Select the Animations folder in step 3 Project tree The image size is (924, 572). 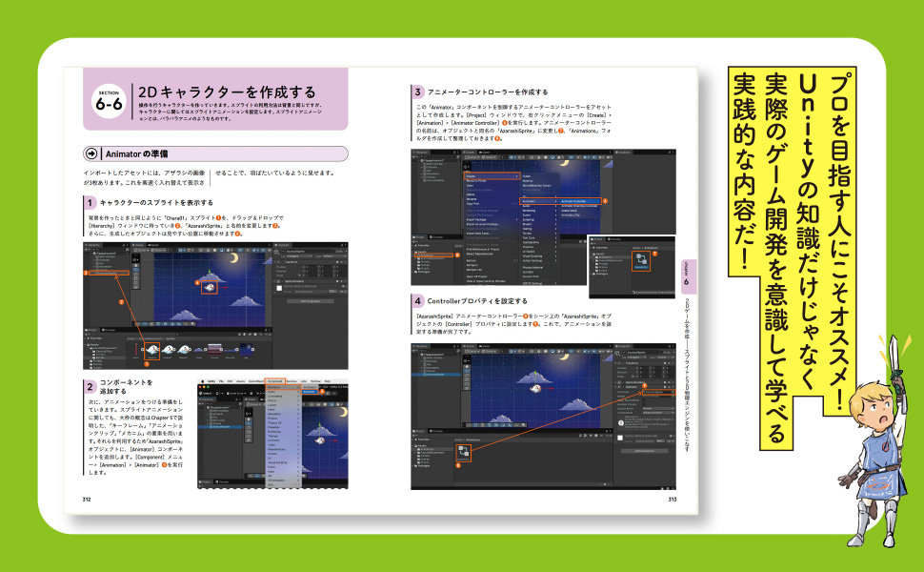click(x=433, y=255)
